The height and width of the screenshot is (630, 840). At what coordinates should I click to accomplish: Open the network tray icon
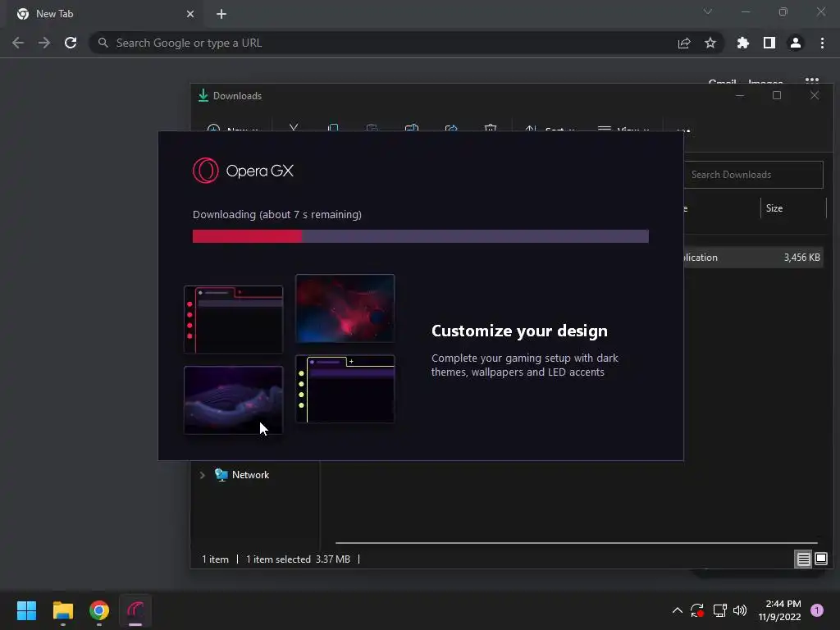tap(719, 610)
